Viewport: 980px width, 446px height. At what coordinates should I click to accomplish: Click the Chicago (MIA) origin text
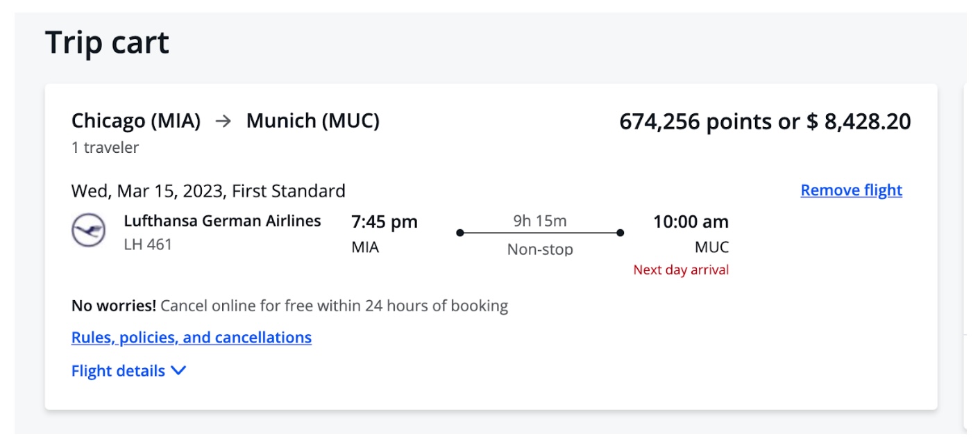[136, 122]
